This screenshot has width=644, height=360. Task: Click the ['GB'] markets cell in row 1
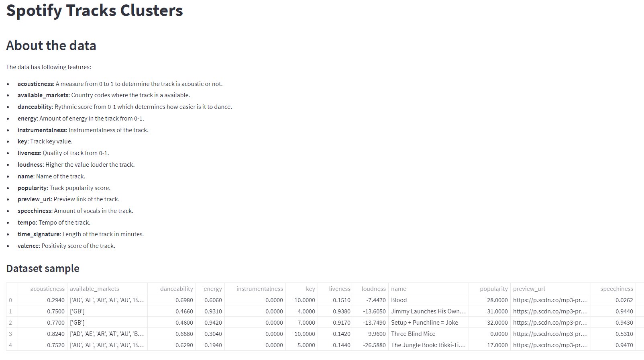pos(77,311)
